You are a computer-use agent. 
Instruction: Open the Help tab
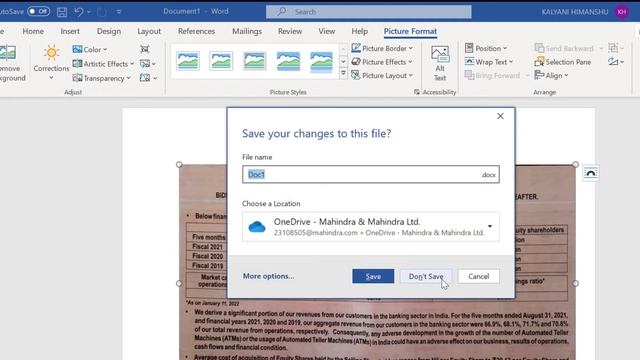coord(360,31)
